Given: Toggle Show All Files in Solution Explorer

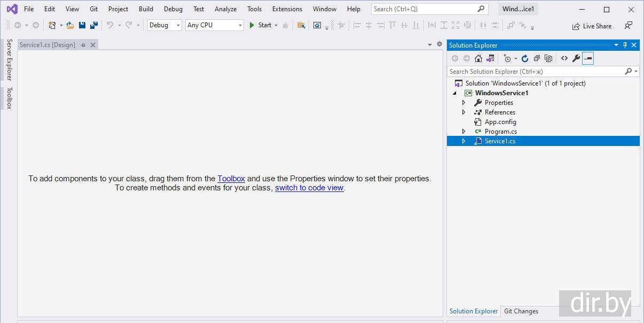Looking at the screenshot, I should 548,58.
